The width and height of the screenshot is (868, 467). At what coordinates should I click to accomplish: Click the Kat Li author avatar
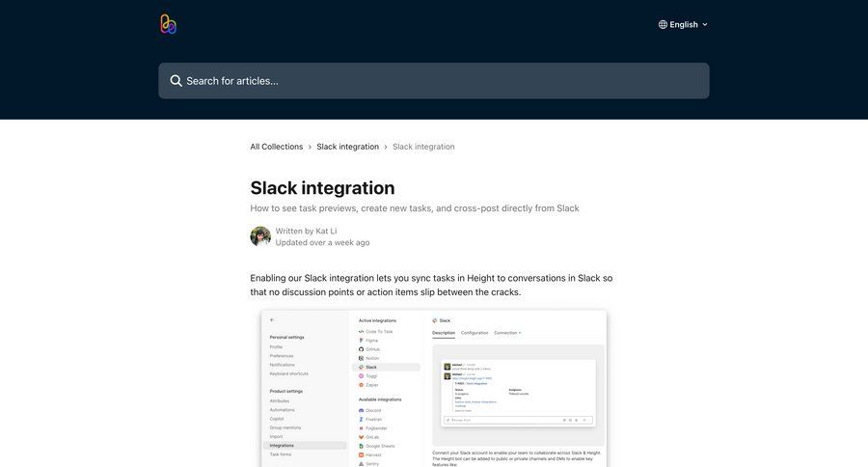click(x=260, y=236)
